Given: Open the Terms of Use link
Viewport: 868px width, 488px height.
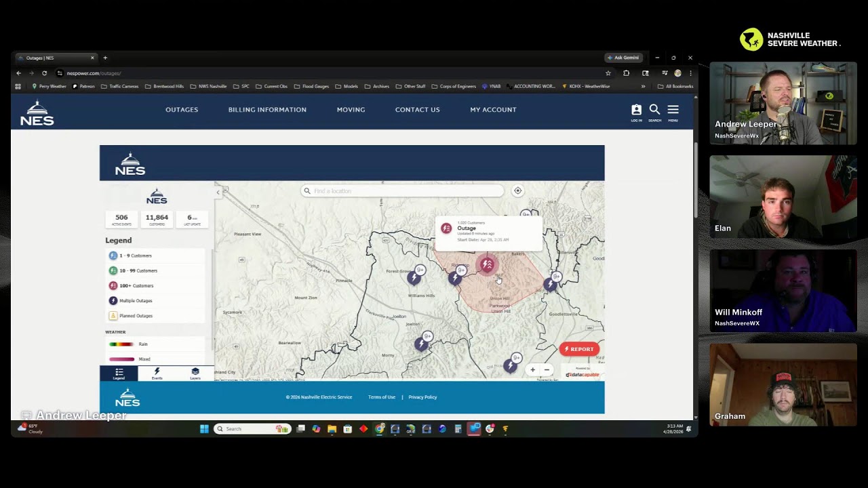Looking at the screenshot, I should [382, 397].
